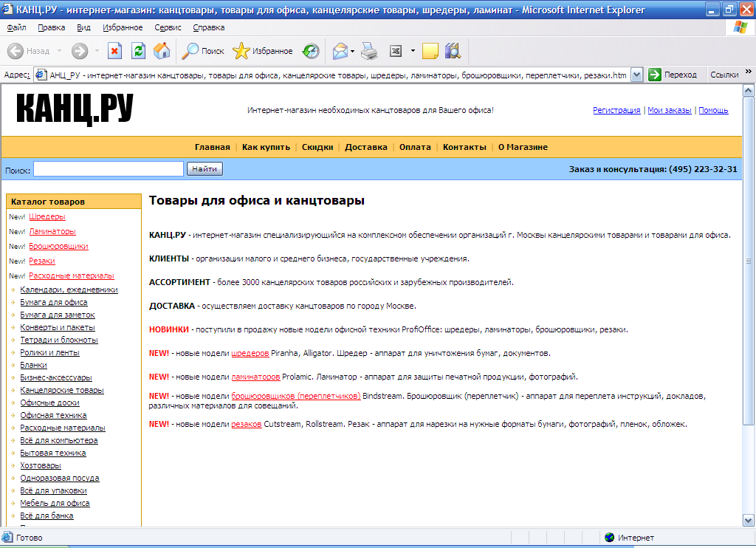Open Back button history dropdown arrow
The width and height of the screenshot is (756, 548).
tap(59, 51)
